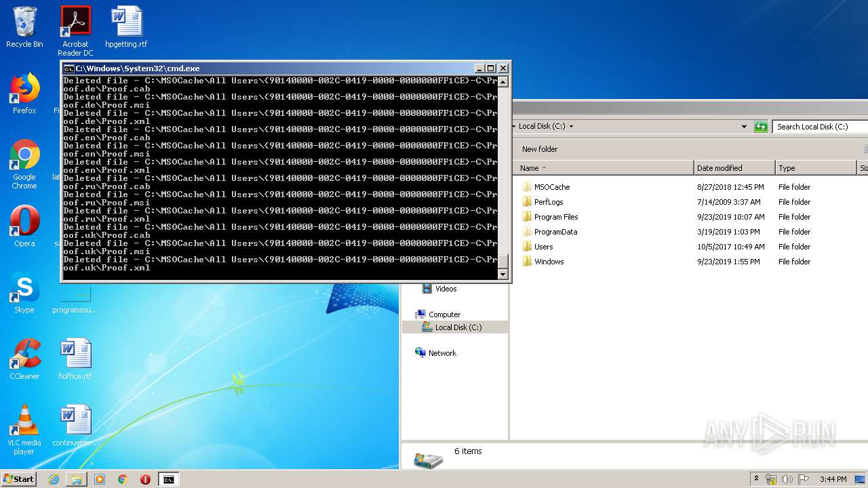Screen dimensions: 868x488
Task: Expand address bar history dropdown
Action: pyautogui.click(x=744, y=127)
